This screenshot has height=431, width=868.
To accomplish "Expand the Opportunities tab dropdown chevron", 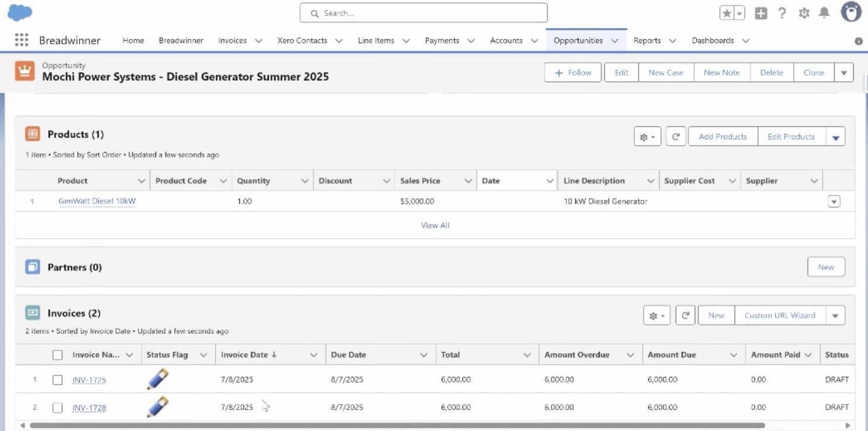I will click(614, 41).
